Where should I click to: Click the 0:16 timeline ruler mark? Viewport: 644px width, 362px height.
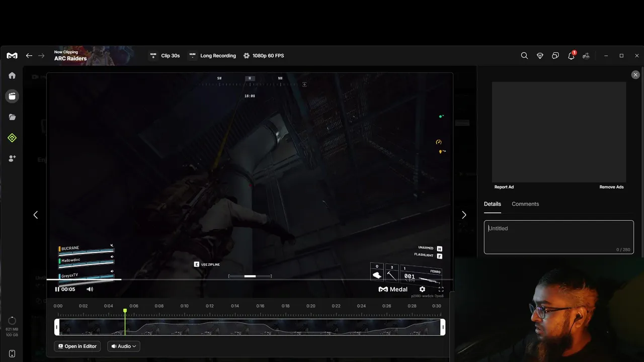point(260,306)
